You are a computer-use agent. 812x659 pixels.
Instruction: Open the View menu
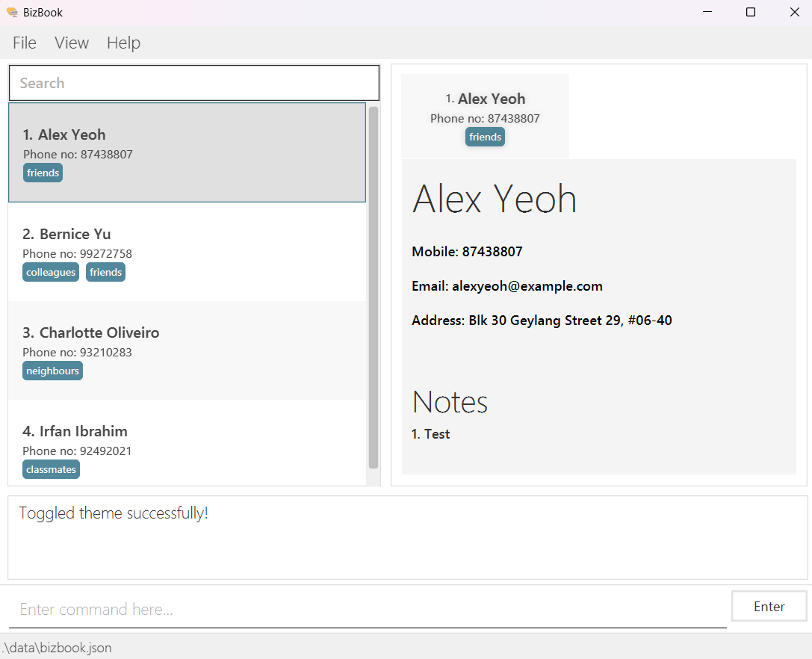[x=72, y=43]
